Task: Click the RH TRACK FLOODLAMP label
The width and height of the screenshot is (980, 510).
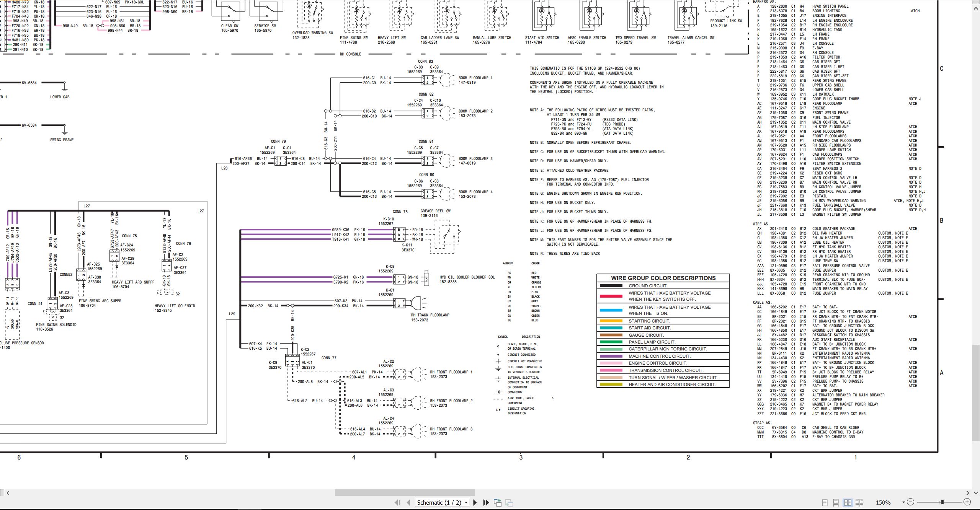Action: pos(430,315)
